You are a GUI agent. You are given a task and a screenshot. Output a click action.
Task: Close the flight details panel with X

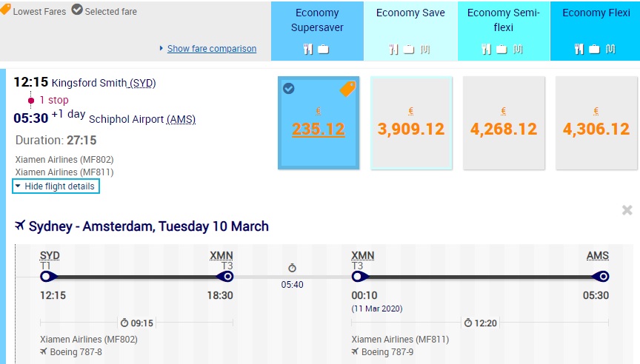(x=627, y=210)
